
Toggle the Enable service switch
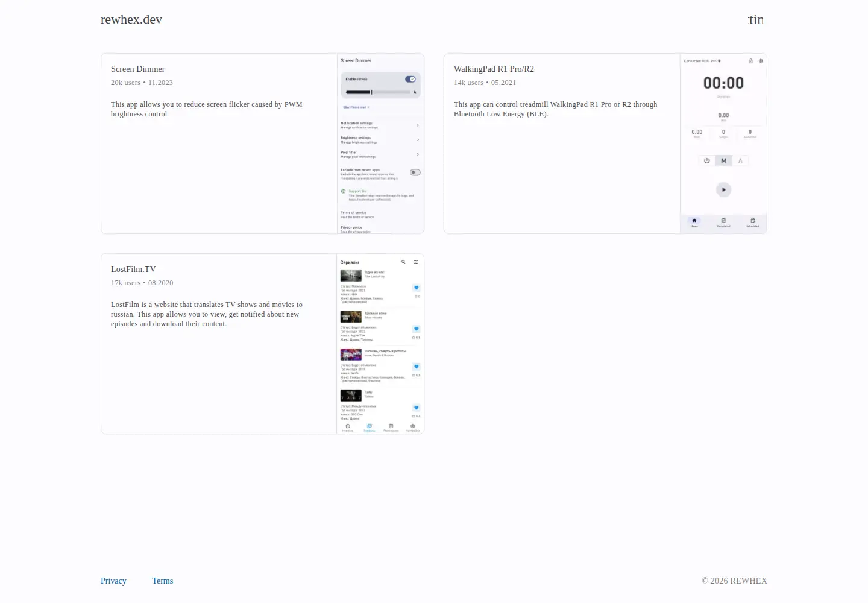[410, 79]
